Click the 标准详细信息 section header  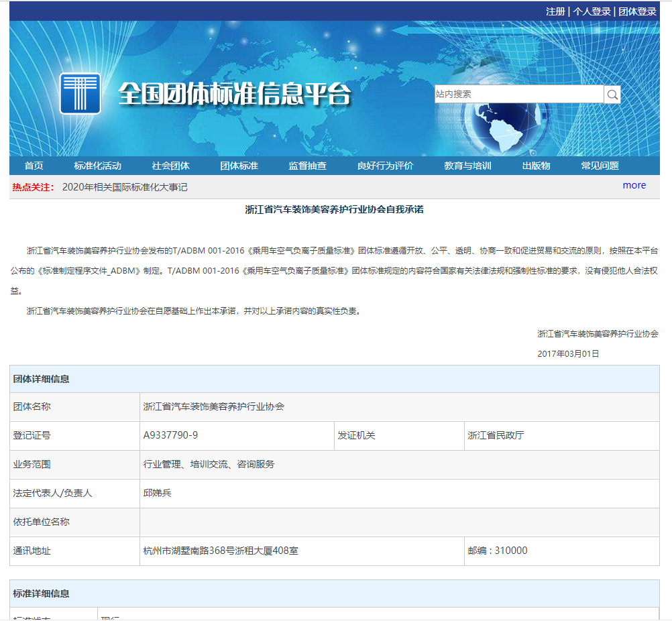42,593
